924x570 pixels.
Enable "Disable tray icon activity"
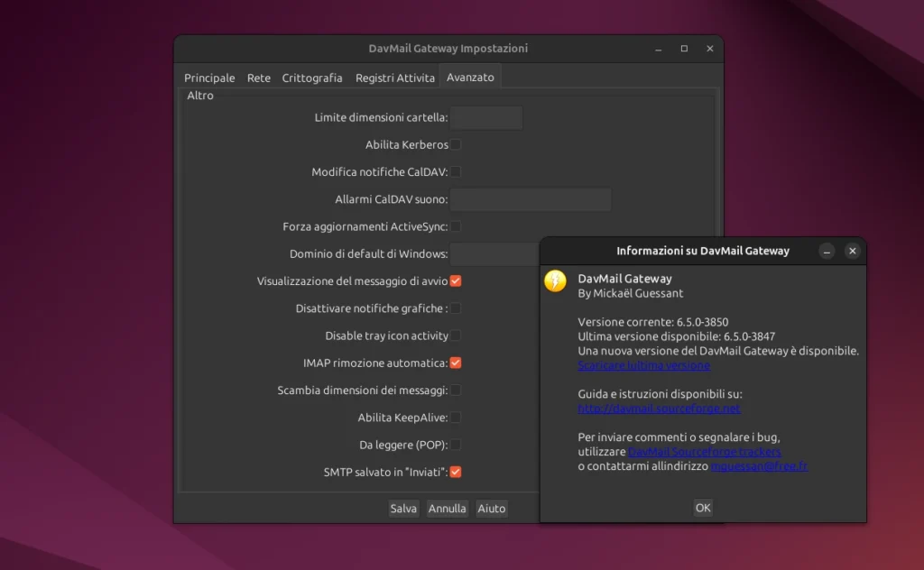pyautogui.click(x=457, y=335)
